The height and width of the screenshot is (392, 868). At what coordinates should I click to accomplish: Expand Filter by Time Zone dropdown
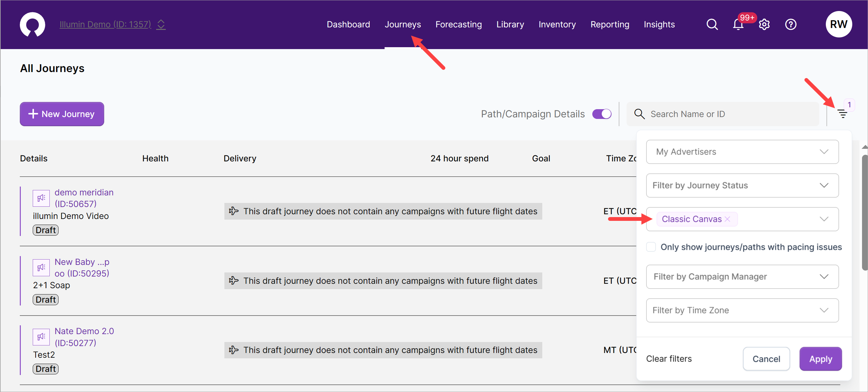pyautogui.click(x=742, y=310)
